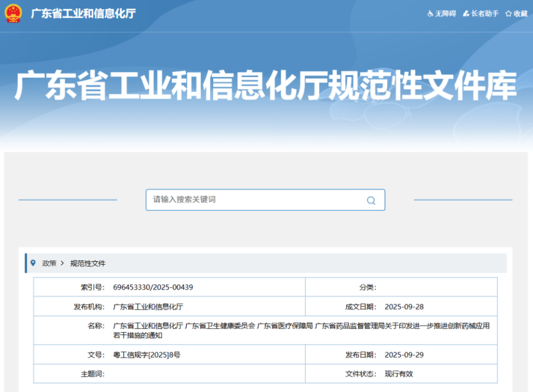The height and width of the screenshot is (392, 533).
Task: Select the 发布日期 value 2025-09-29
Action: (404, 355)
